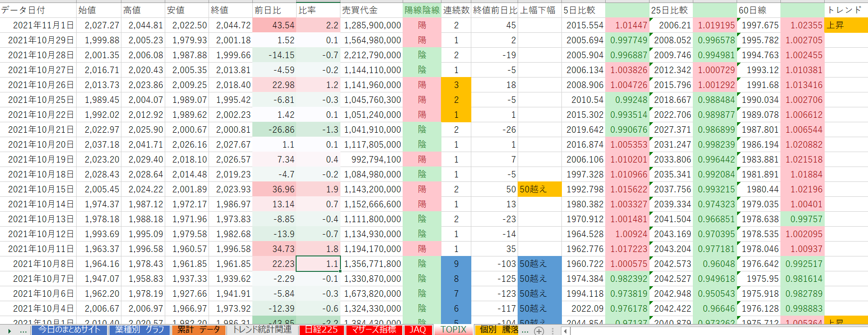
Task: Click the sheet tab scroll right arrow
Action: point(9,331)
